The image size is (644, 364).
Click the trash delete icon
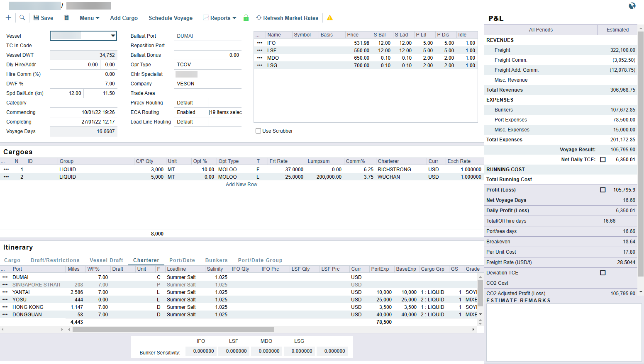pyautogui.click(x=66, y=18)
